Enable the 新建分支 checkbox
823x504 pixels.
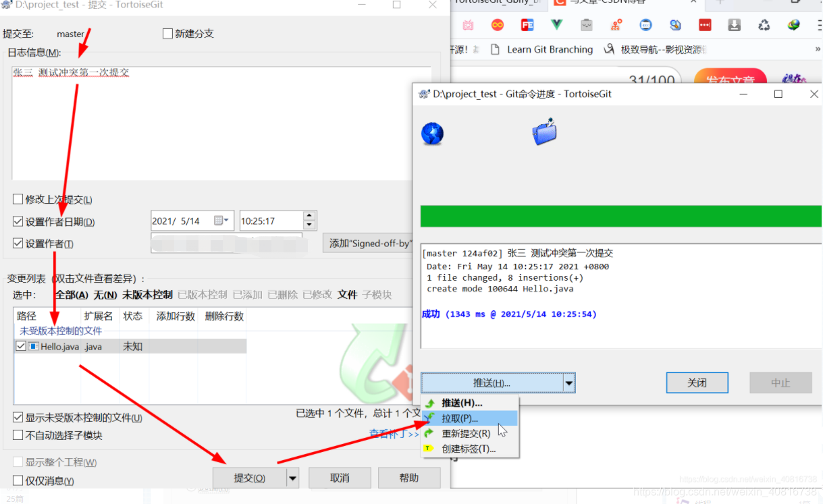(167, 32)
